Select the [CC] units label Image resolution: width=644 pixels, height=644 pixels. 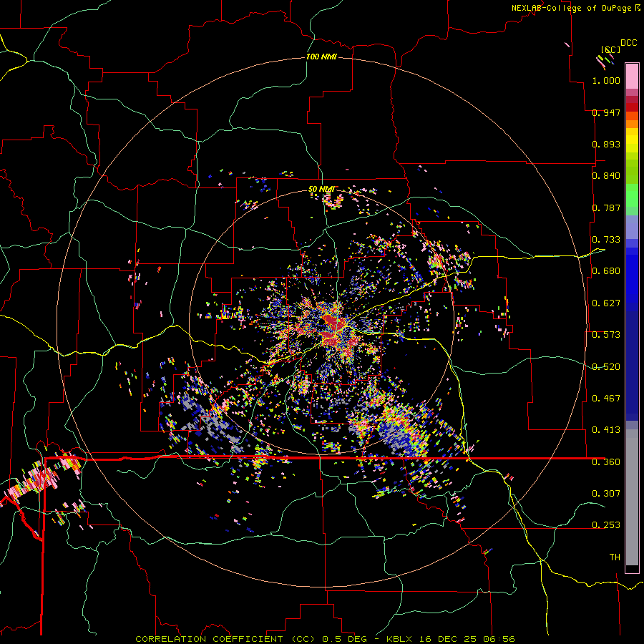[x=610, y=49]
